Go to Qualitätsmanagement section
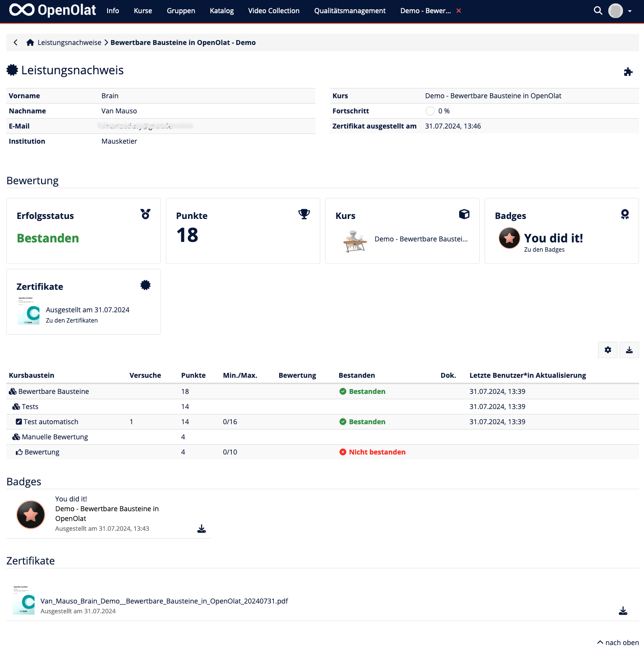The height and width of the screenshot is (649, 644). (x=350, y=11)
